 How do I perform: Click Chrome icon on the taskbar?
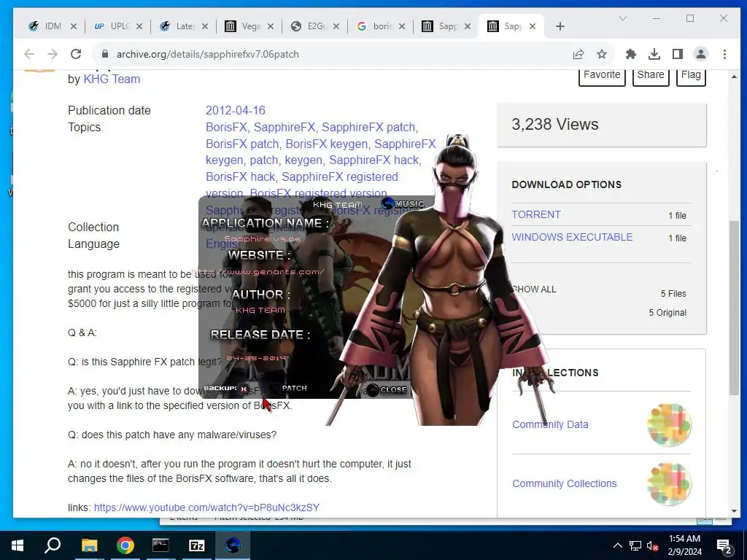click(x=125, y=545)
